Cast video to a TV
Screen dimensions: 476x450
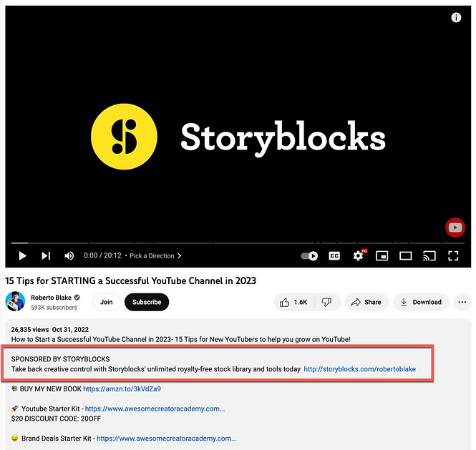pyautogui.click(x=429, y=256)
